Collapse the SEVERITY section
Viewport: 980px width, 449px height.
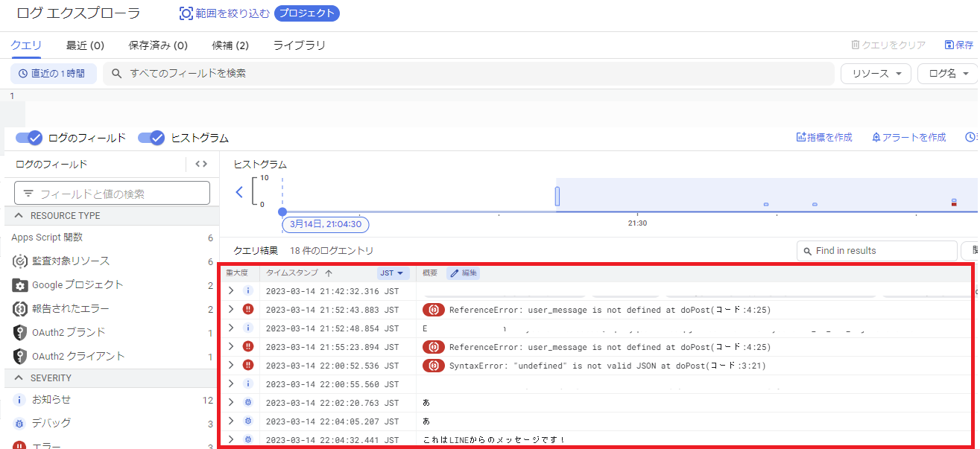point(20,378)
